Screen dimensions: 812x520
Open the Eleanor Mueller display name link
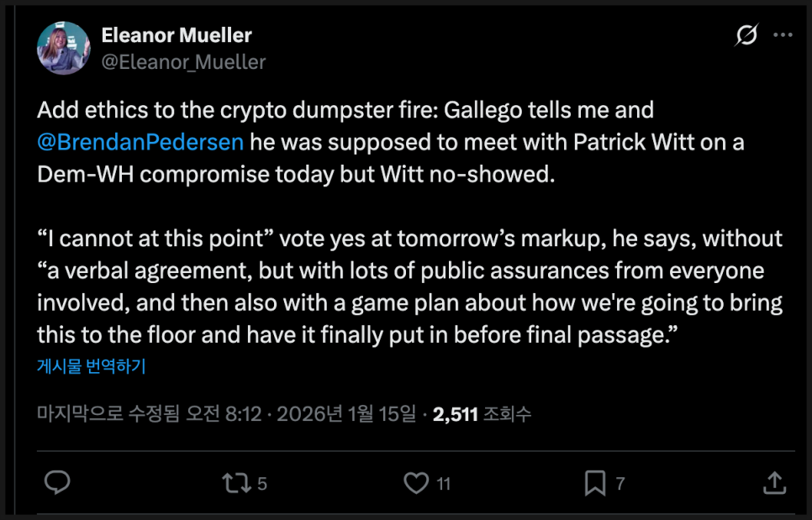point(177,35)
